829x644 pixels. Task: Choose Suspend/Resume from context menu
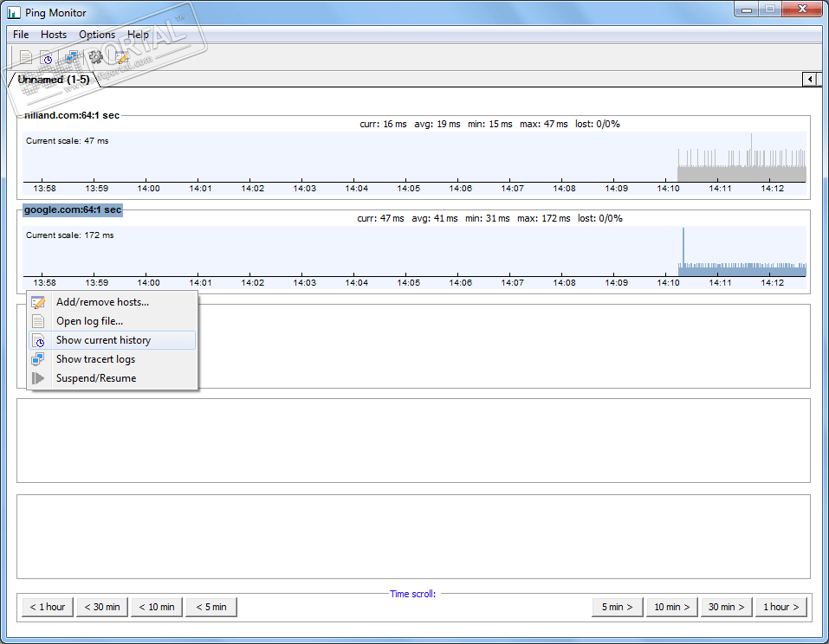click(112, 378)
